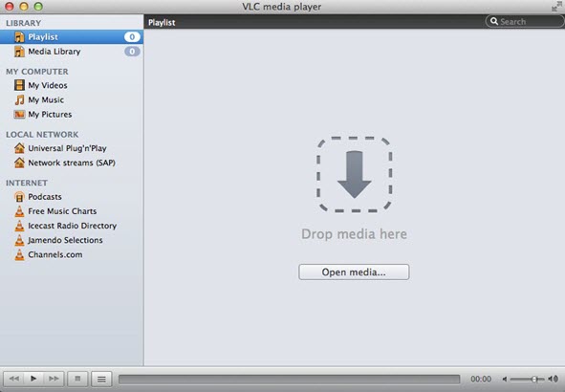Screen dimensions: 565x392
Task: Open media using the Open media... button
Action: (x=354, y=272)
